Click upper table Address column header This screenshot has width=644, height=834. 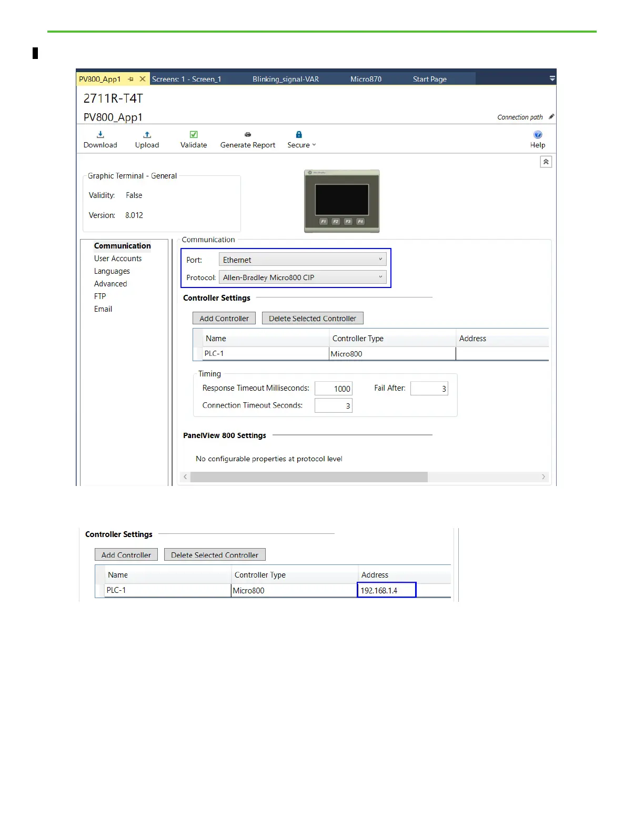point(502,339)
